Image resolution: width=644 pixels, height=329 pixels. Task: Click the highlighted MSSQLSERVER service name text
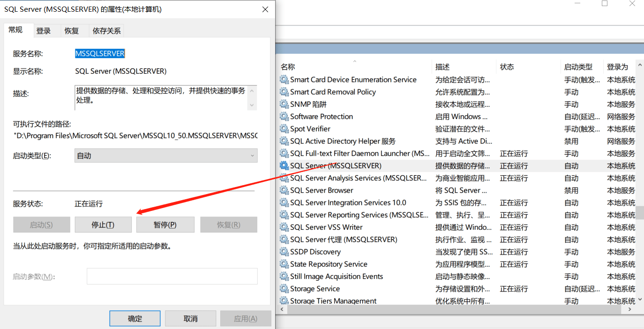click(100, 53)
